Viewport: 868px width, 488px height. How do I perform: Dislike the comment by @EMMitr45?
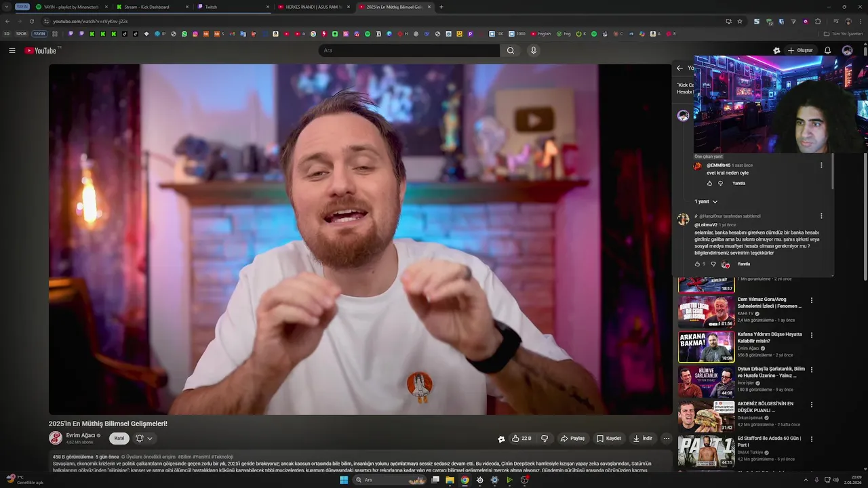(x=721, y=183)
